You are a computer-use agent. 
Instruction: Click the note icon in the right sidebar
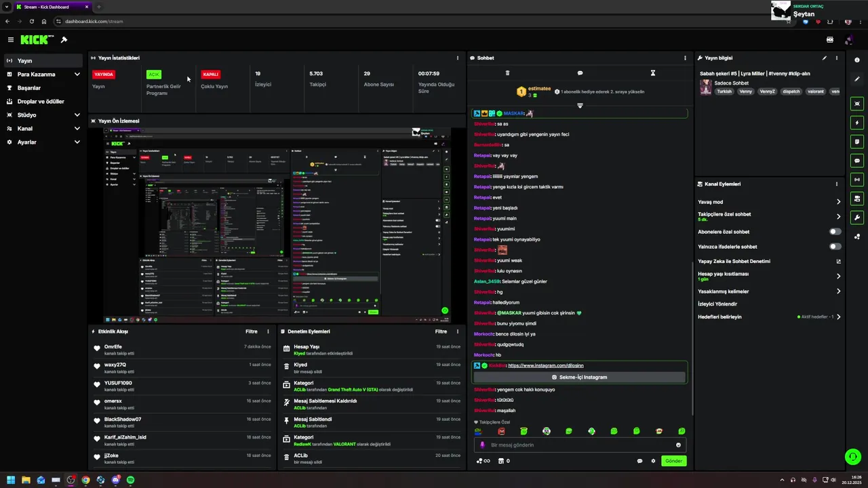tap(857, 142)
